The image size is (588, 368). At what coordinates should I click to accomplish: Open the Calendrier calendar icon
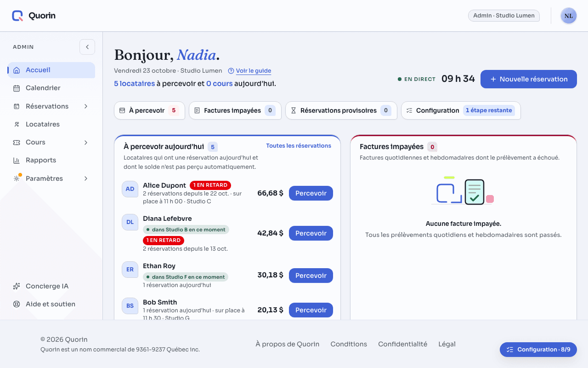coord(17,88)
